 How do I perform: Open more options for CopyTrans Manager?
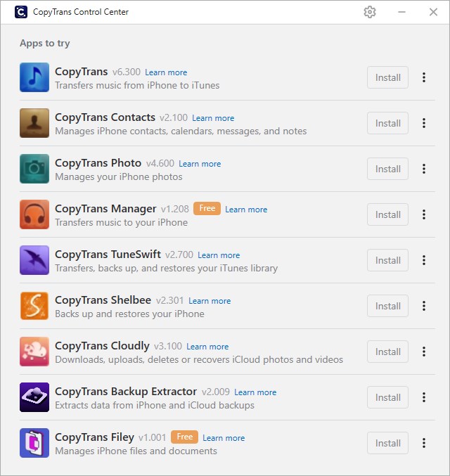click(424, 214)
